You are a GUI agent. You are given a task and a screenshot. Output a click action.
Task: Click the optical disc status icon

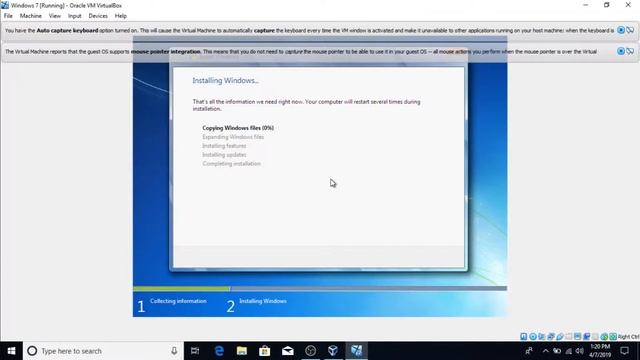click(533, 336)
